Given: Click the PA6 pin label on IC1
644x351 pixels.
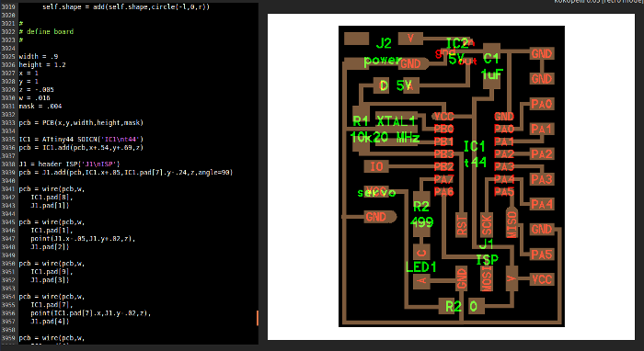Looking at the screenshot, I should 444,191.
